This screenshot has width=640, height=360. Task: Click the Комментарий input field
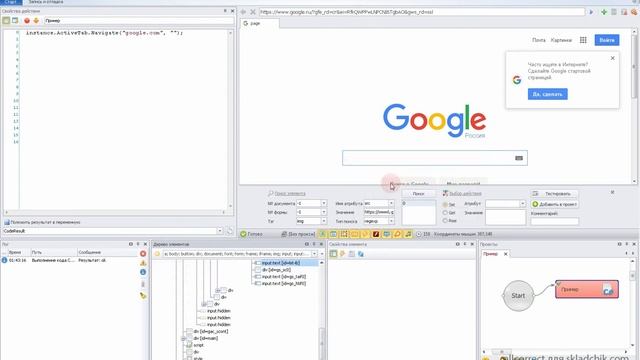click(554, 222)
